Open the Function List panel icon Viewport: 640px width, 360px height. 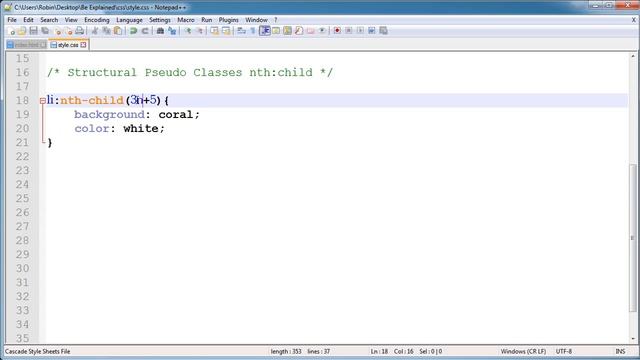click(x=299, y=31)
